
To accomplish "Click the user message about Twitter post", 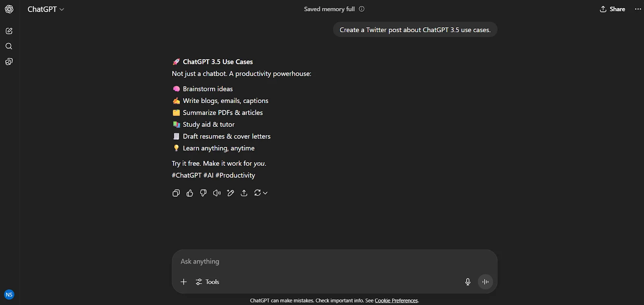I will pos(415,30).
